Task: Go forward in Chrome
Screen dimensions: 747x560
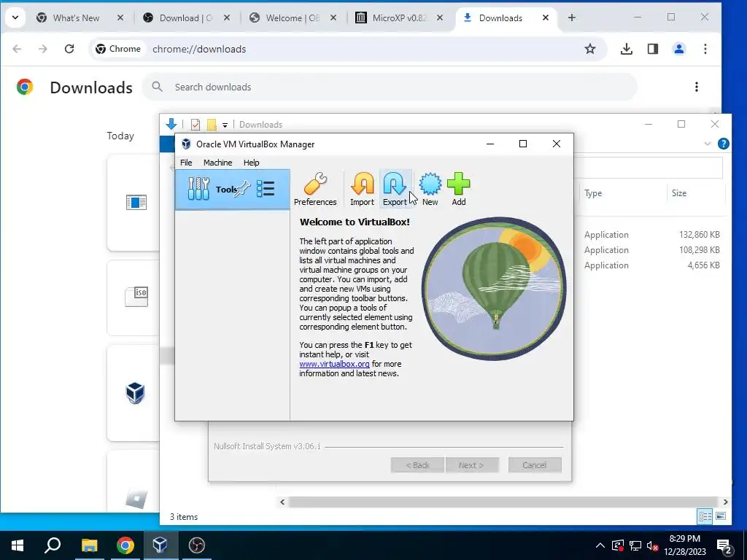Action: (43, 49)
